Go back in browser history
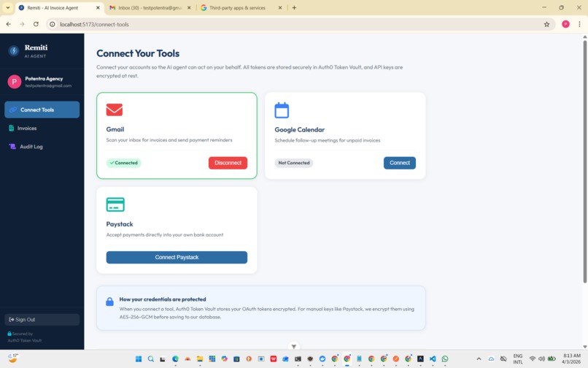The height and width of the screenshot is (368, 588). click(9, 24)
